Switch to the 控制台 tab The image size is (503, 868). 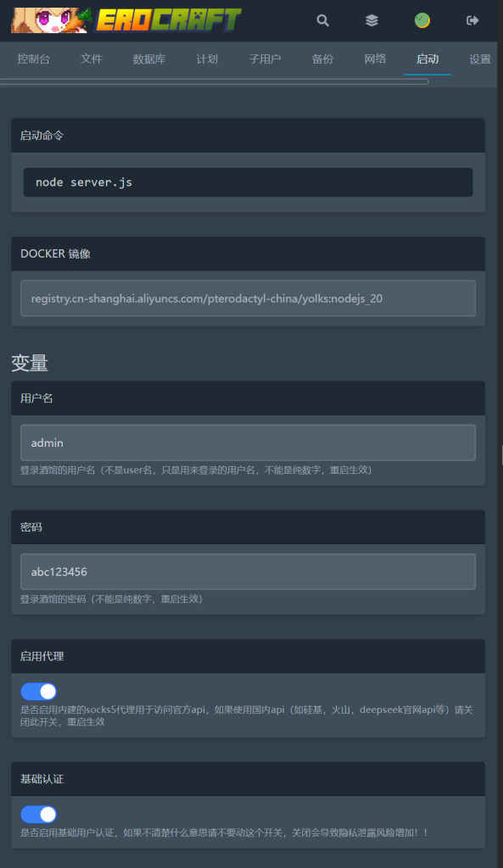click(34, 58)
